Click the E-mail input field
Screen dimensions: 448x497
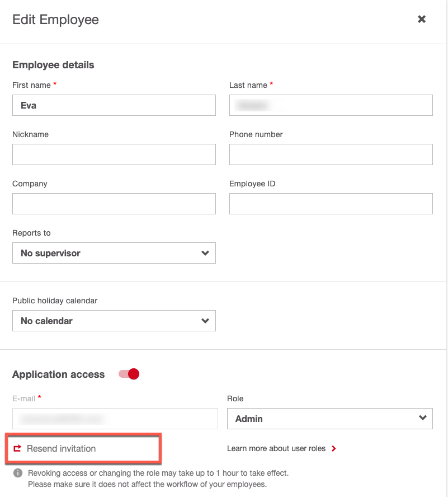115,419
